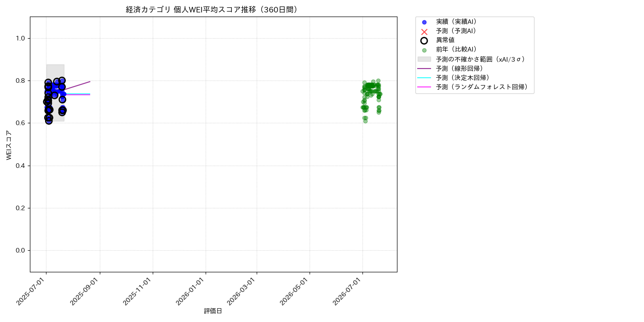Screen dimensions: 644x322
Task: Click the blue dot legend marker for 実績
Action: coord(424,22)
